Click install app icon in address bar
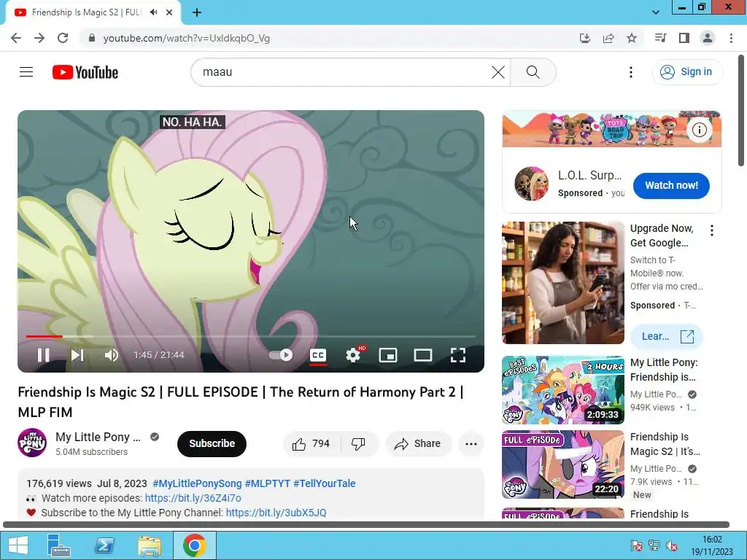Image resolution: width=747 pixels, height=560 pixels. pos(585,38)
